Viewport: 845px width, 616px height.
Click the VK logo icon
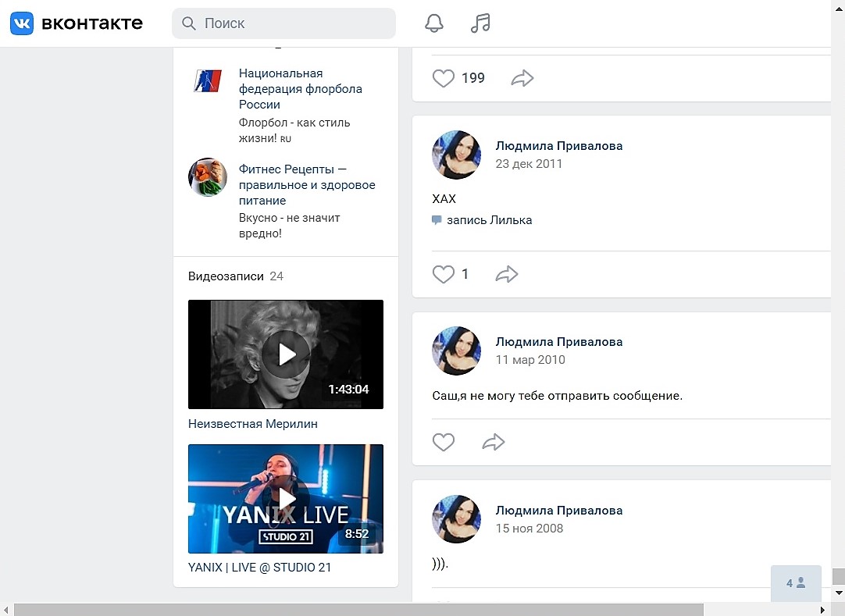pyautogui.click(x=21, y=23)
